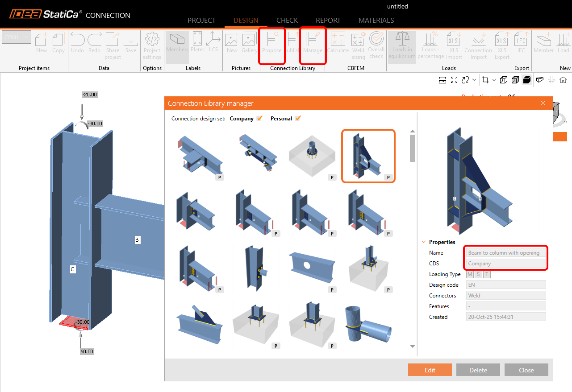Viewport: 572px width, 392px height.
Task: Open Project settings in the ribbon
Action: coord(152,45)
